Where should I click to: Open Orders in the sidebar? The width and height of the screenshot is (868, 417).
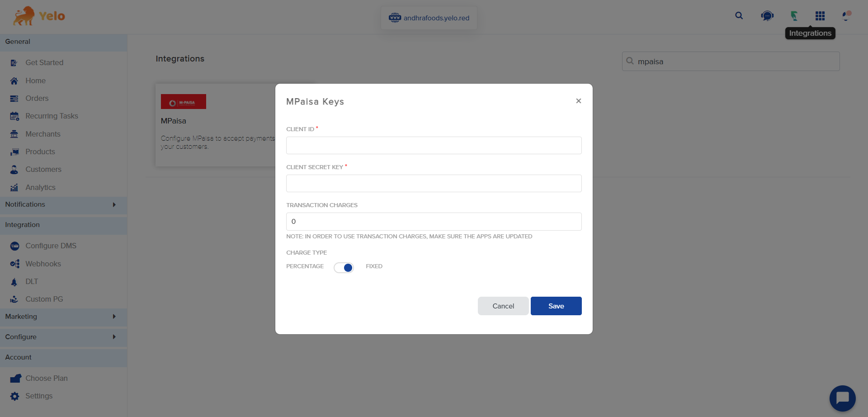click(x=37, y=99)
